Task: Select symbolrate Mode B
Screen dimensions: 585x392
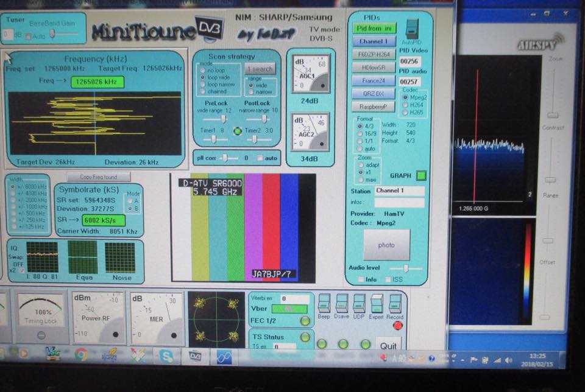Action: tap(130, 209)
